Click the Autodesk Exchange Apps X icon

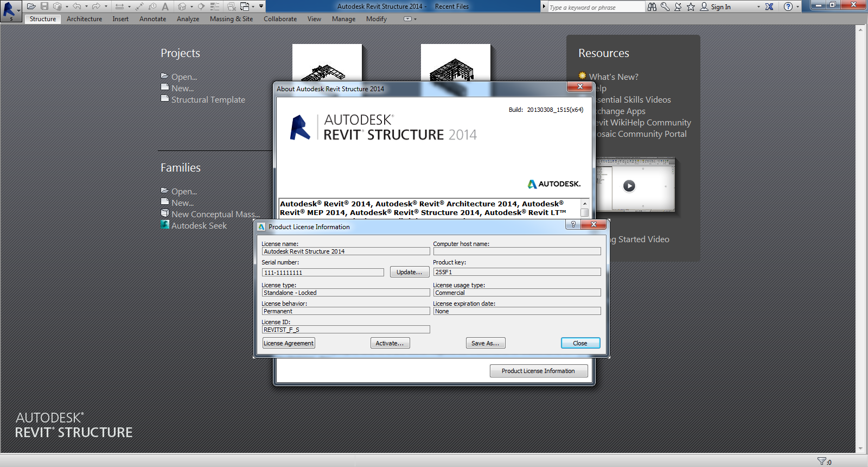(769, 7)
